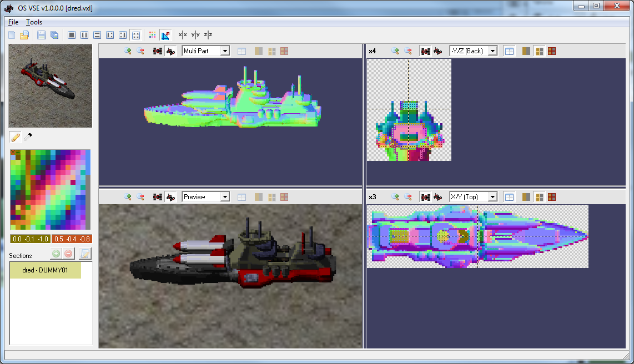Select the single-view layout icon

71,34
